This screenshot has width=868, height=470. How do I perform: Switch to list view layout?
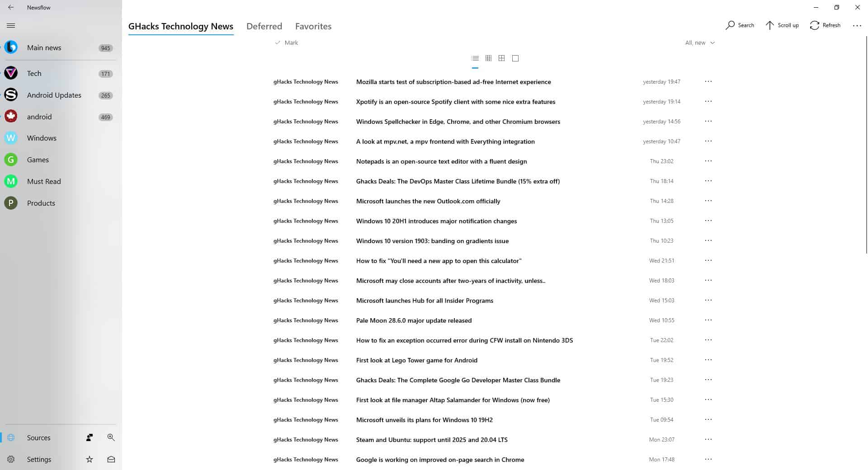click(x=475, y=58)
